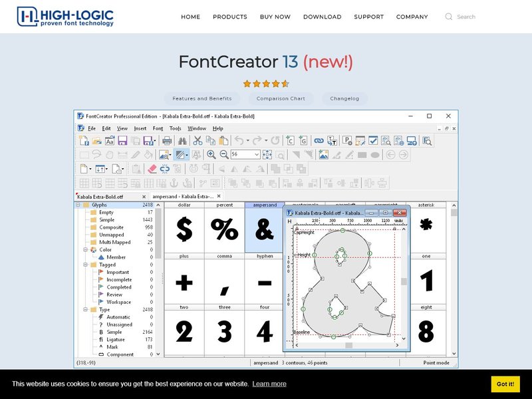
Task: Click the Open folder icon in toolbar
Action: pos(96,140)
